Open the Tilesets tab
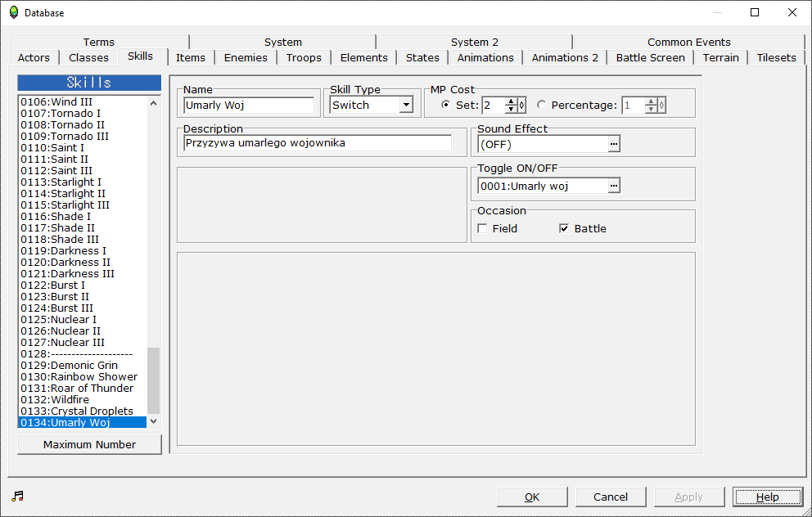Image resolution: width=812 pixels, height=517 pixels. [x=776, y=57]
